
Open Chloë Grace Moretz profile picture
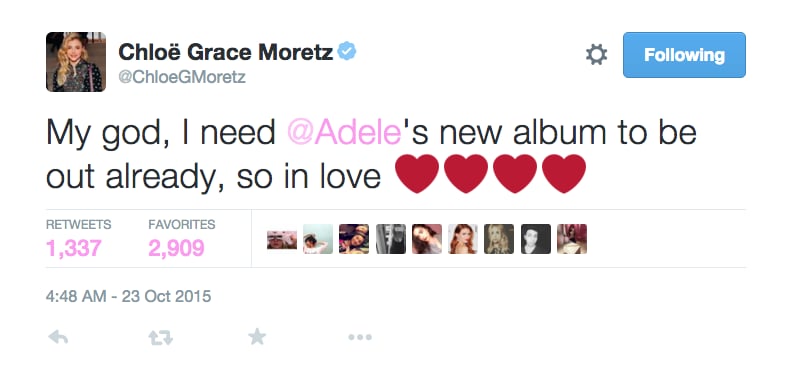click(76, 62)
